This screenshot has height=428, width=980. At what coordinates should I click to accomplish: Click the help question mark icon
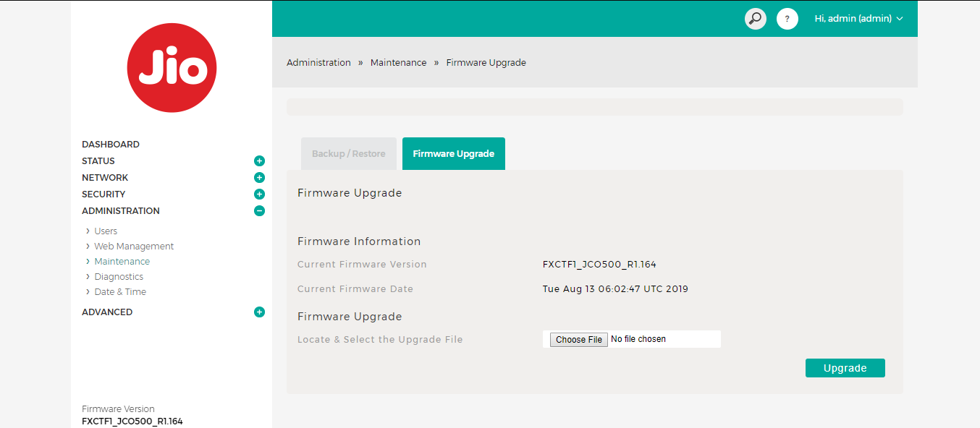pos(787,19)
